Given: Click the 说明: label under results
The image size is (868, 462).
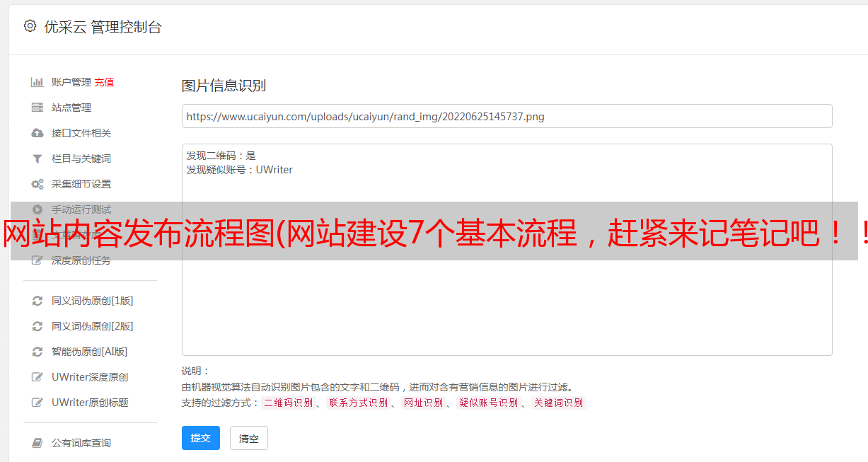Looking at the screenshot, I should 195,371.
